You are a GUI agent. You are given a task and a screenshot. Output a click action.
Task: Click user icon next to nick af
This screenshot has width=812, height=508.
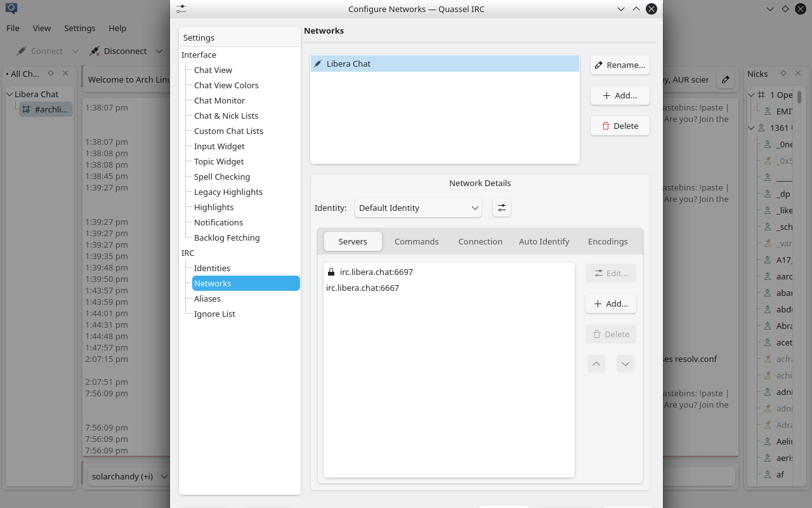pyautogui.click(x=768, y=474)
